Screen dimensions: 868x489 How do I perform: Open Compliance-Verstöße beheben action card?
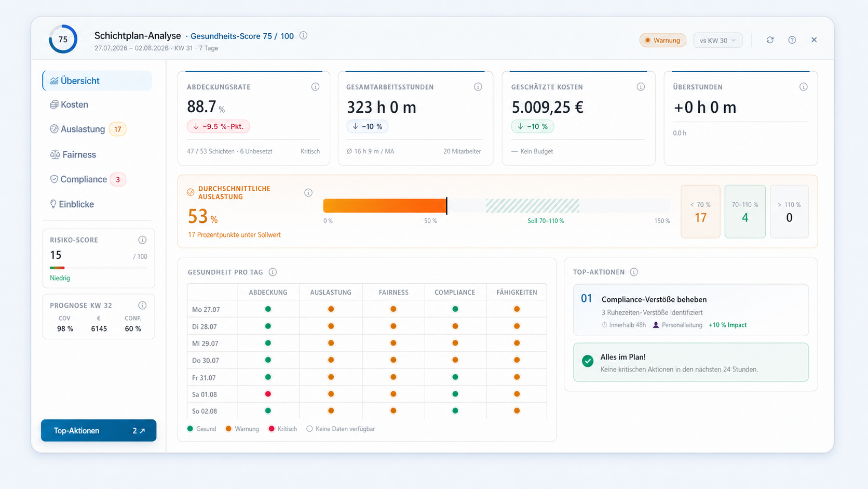point(690,310)
